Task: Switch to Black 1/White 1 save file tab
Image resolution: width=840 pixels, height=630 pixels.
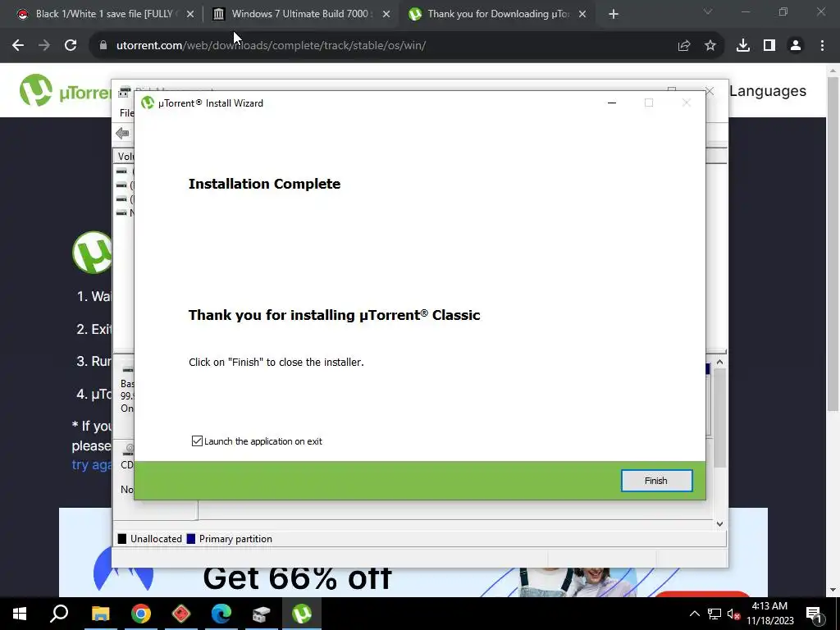Action: [x=104, y=14]
